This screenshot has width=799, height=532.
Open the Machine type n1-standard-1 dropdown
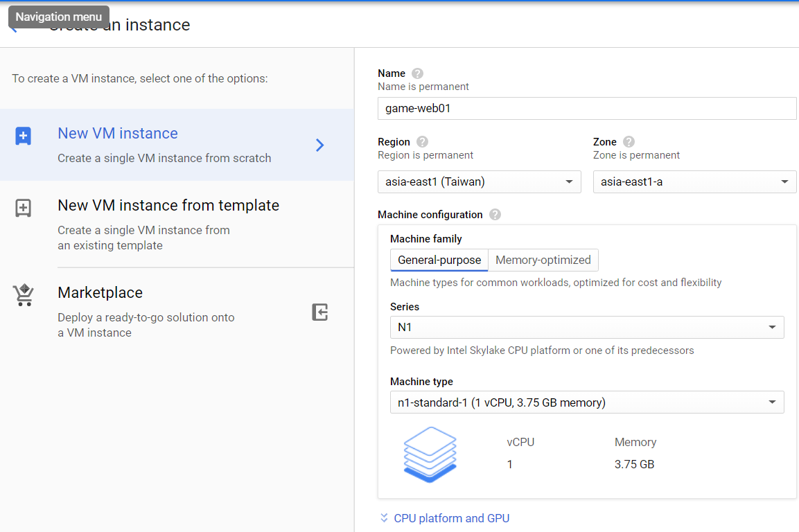586,402
